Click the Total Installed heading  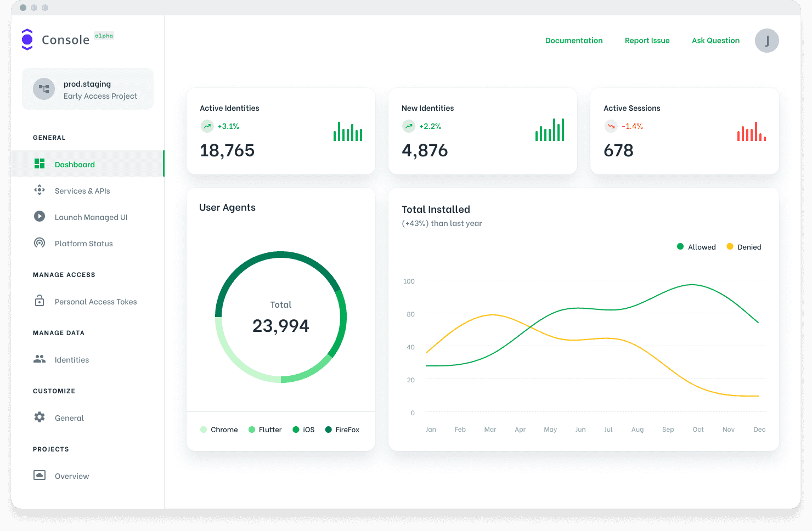point(436,209)
